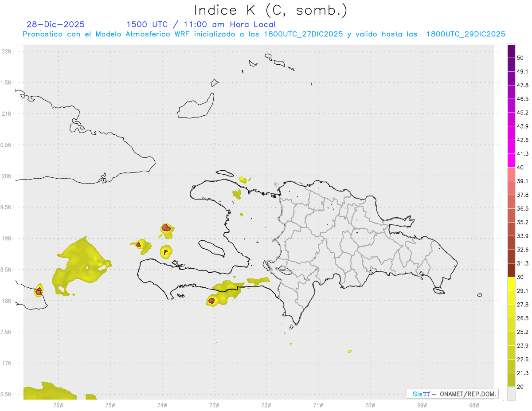Click the "47.8" value on the color scale
Image resolution: width=532 pixels, height=411 pixels.
pos(523,85)
